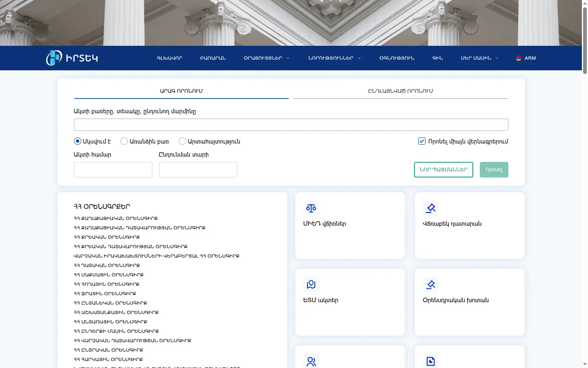The image size is (588, 368).
Task: Open ՀՀ ՀՈՂԱՅԻՆ ՕՐԵՆՍԳԻՐՔ link
Action: coord(107,284)
